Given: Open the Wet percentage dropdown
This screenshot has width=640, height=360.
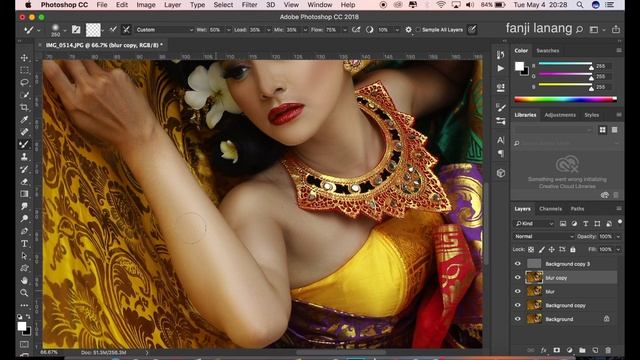Looking at the screenshot, I should [228, 30].
